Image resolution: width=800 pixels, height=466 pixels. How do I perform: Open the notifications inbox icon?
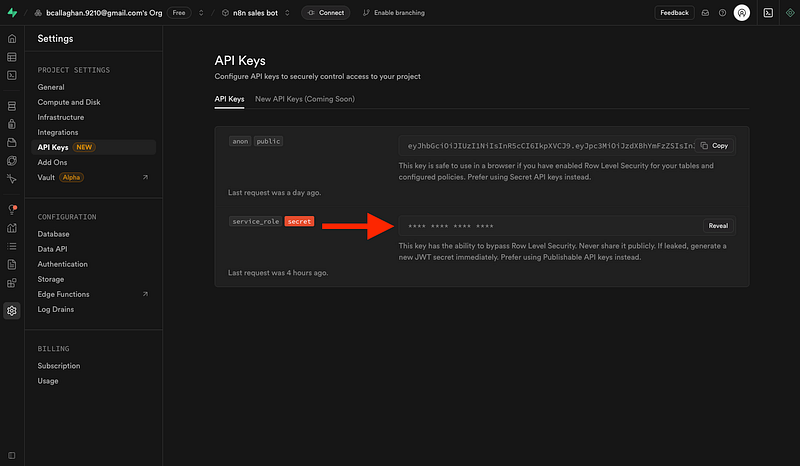point(705,13)
